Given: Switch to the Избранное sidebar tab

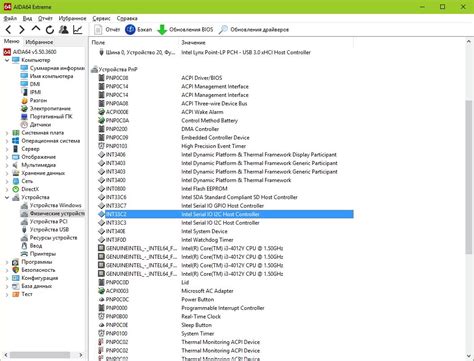Looking at the screenshot, I should pyautogui.click(x=39, y=42).
